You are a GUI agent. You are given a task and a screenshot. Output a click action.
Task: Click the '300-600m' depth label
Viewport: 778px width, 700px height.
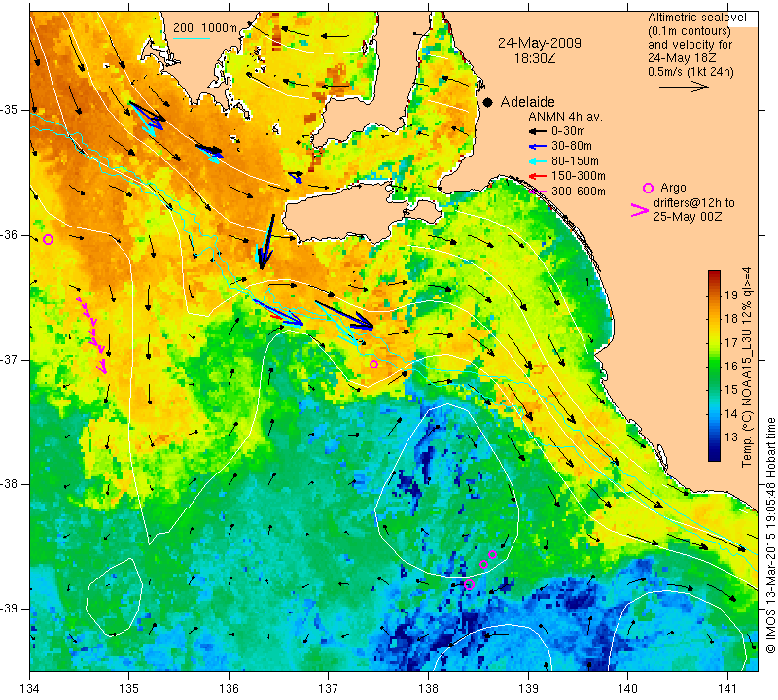tap(578, 191)
